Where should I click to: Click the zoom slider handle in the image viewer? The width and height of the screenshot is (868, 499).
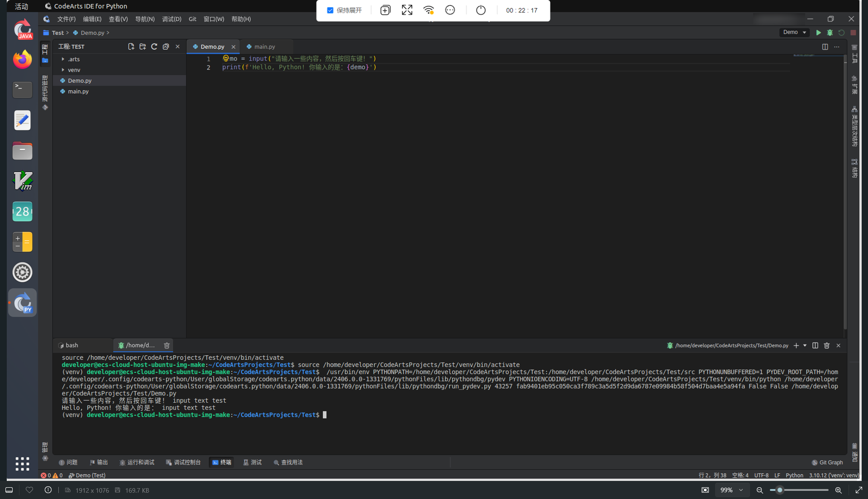[x=780, y=490]
